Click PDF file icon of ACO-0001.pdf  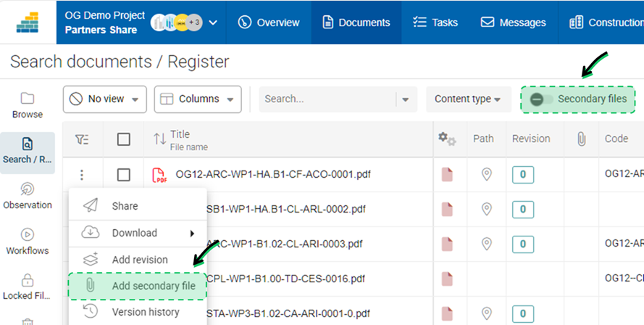tap(159, 175)
